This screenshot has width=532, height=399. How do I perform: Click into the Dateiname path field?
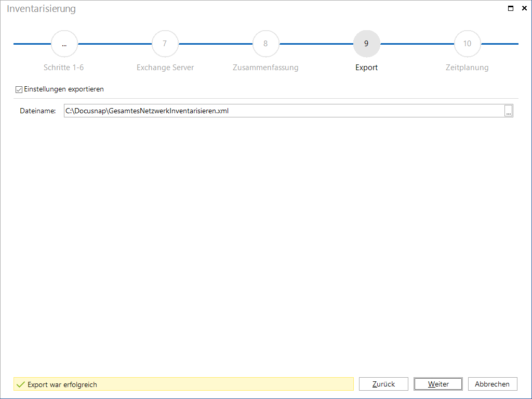click(x=284, y=111)
